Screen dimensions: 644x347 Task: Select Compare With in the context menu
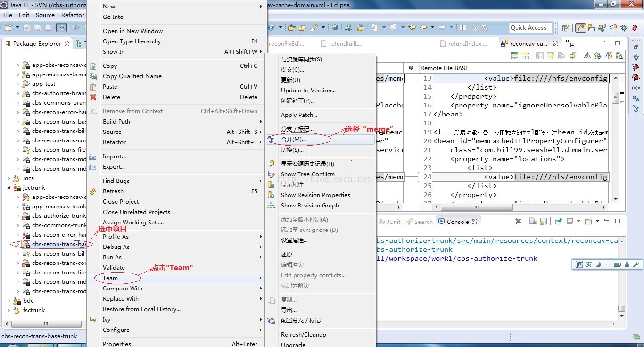176,289
